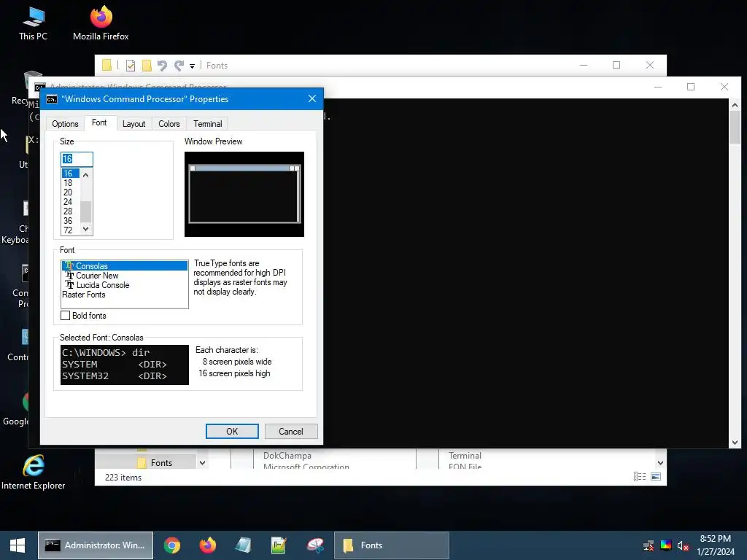
Task: Open the paint palette taskbar app icon
Action: point(315,545)
